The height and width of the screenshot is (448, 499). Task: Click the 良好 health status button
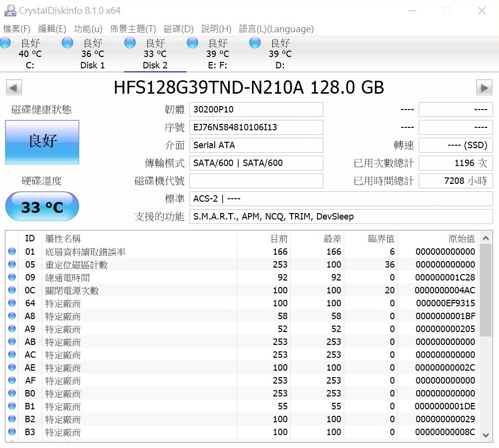point(42,142)
